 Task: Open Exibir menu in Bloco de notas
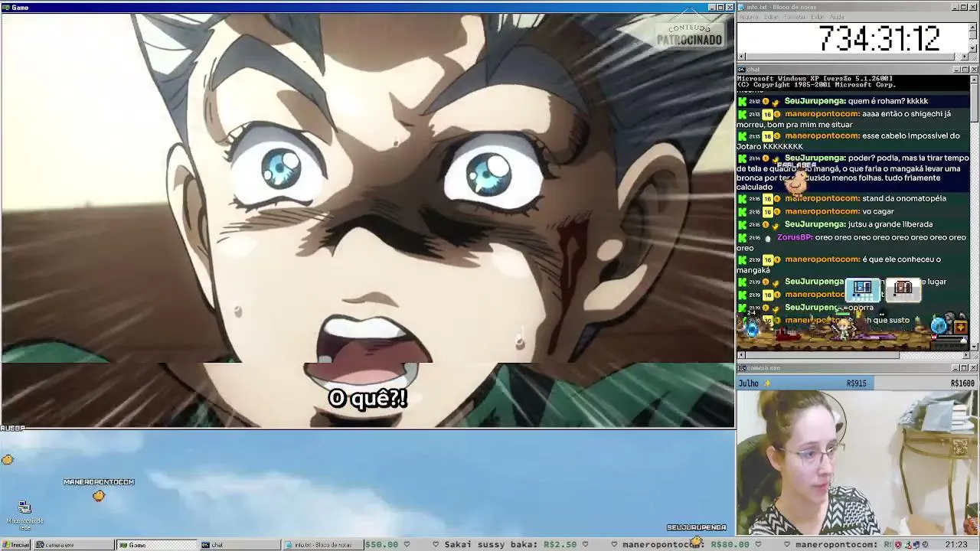(817, 17)
